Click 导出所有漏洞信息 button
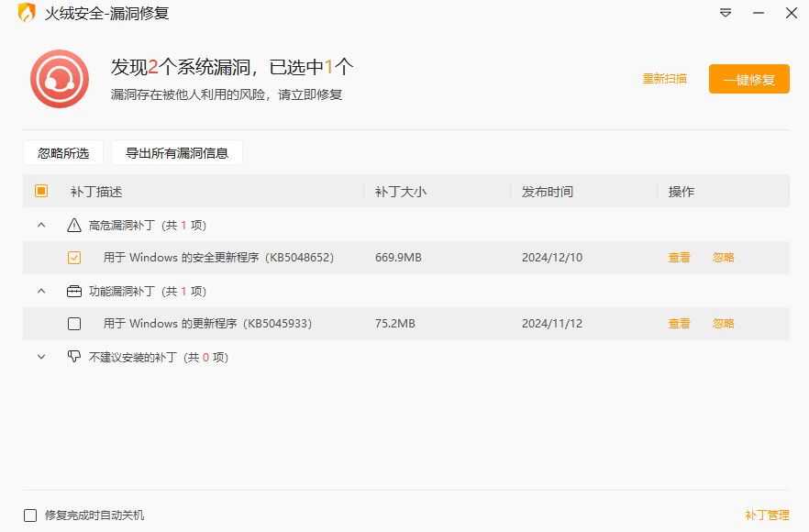Image resolution: width=809 pixels, height=532 pixels. coord(176,152)
